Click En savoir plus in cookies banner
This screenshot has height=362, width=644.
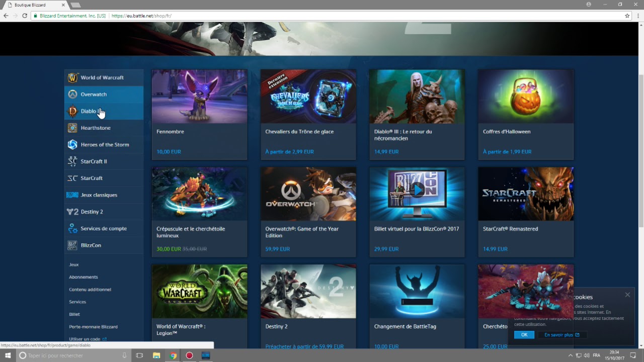561,335
